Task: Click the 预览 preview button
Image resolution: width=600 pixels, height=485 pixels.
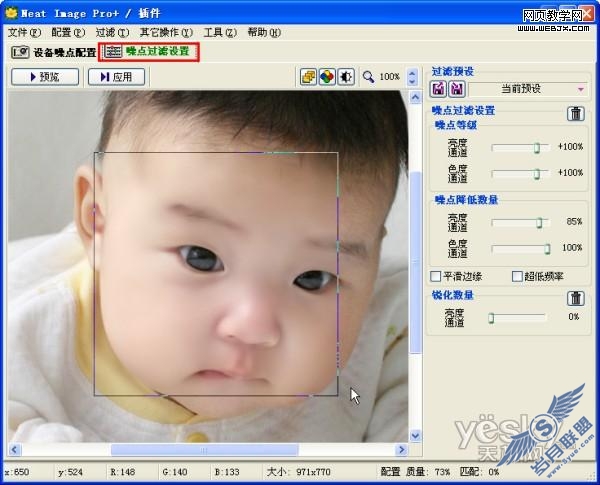Action: click(x=45, y=77)
